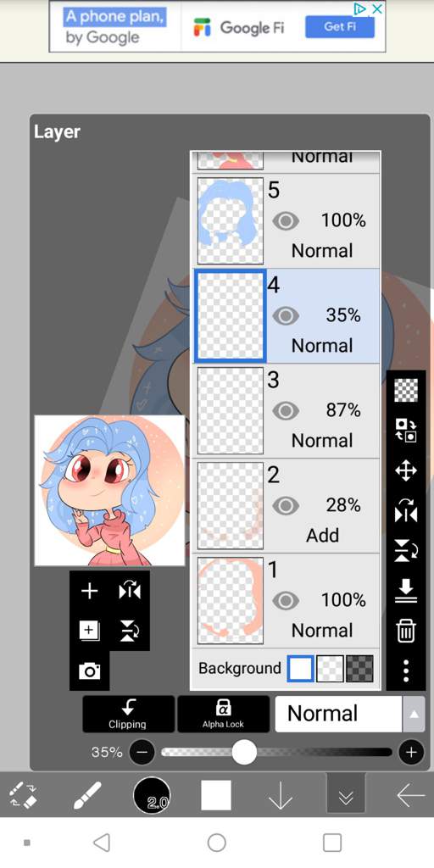This screenshot has width=434, height=868.
Task: Select layer 2 with Add blending
Action: (287, 506)
